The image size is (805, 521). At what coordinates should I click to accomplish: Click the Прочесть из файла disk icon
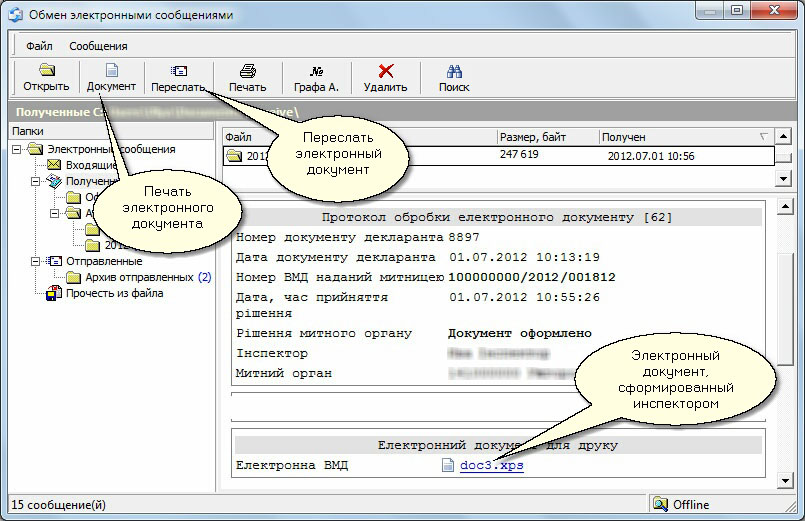pos(54,294)
